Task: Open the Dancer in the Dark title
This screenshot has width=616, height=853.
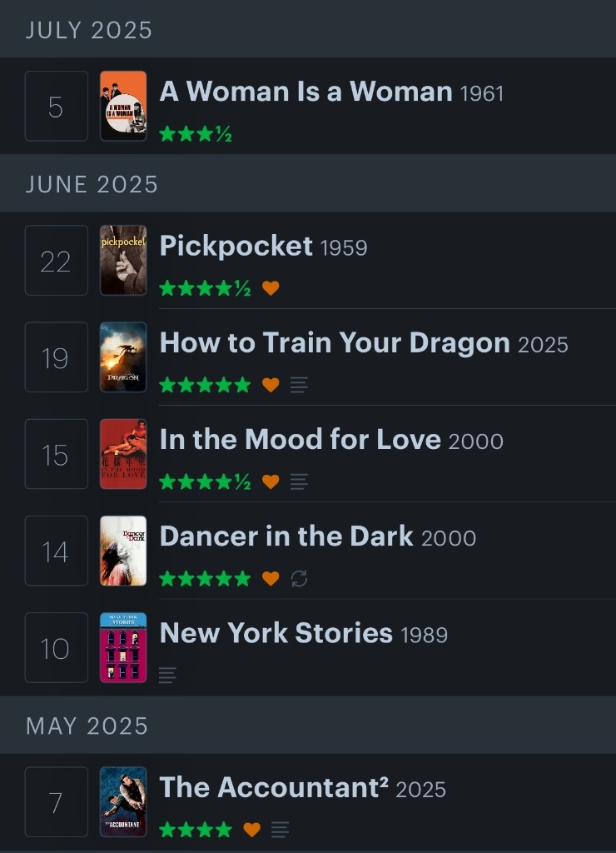Action: 286,536
